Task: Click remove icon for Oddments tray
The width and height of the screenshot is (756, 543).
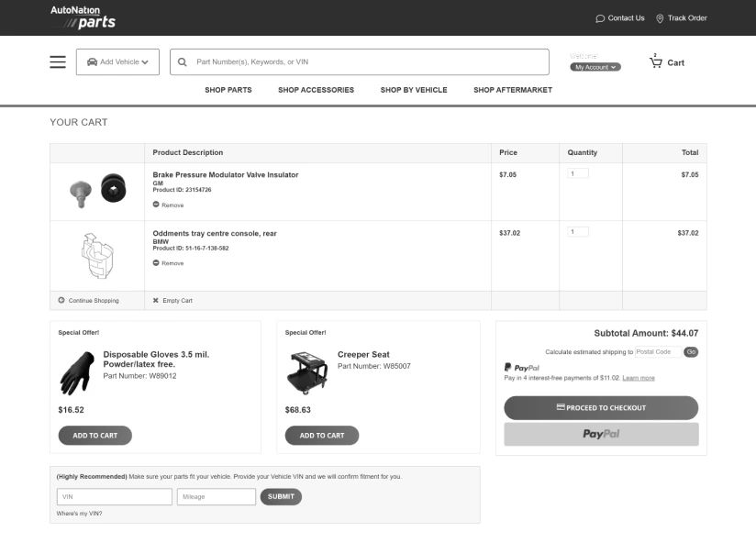Action: 156,262
